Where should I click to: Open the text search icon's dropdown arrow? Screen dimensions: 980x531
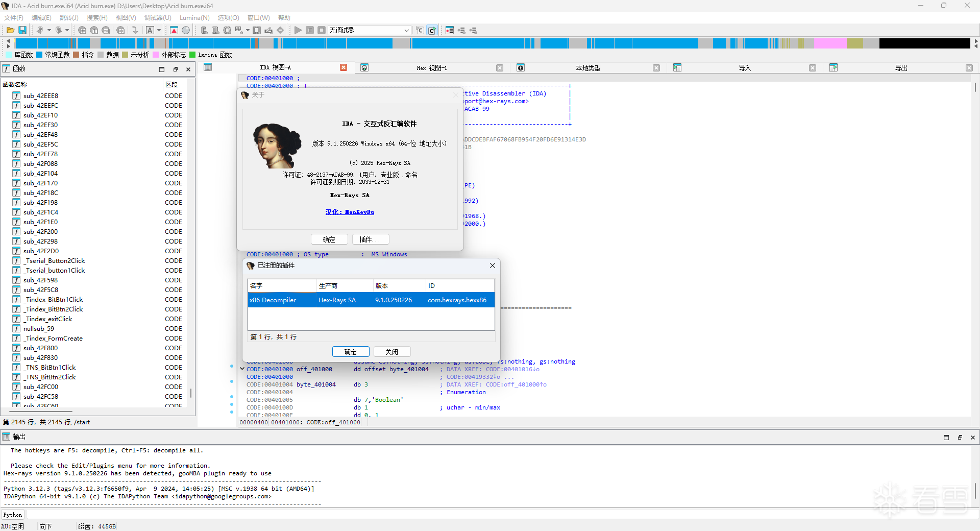click(159, 31)
